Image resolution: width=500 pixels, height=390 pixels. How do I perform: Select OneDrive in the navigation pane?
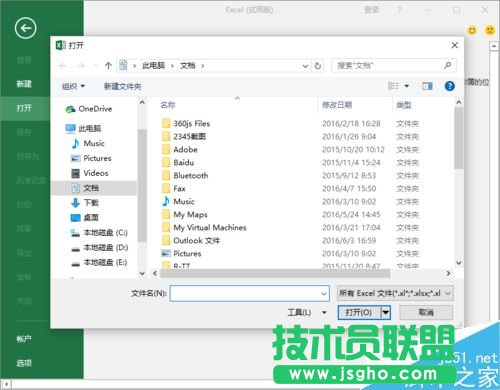(x=89, y=109)
